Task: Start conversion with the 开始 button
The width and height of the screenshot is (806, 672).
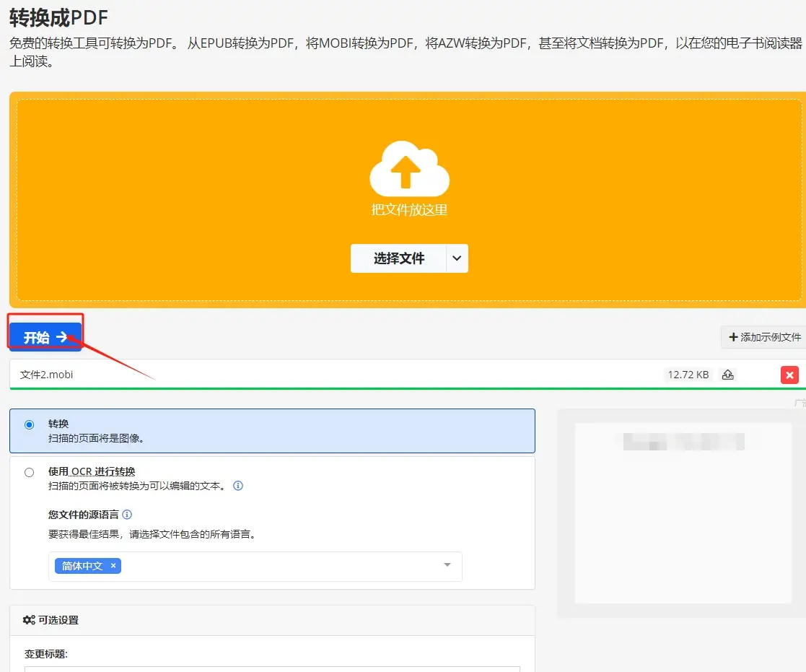Action: click(x=45, y=337)
